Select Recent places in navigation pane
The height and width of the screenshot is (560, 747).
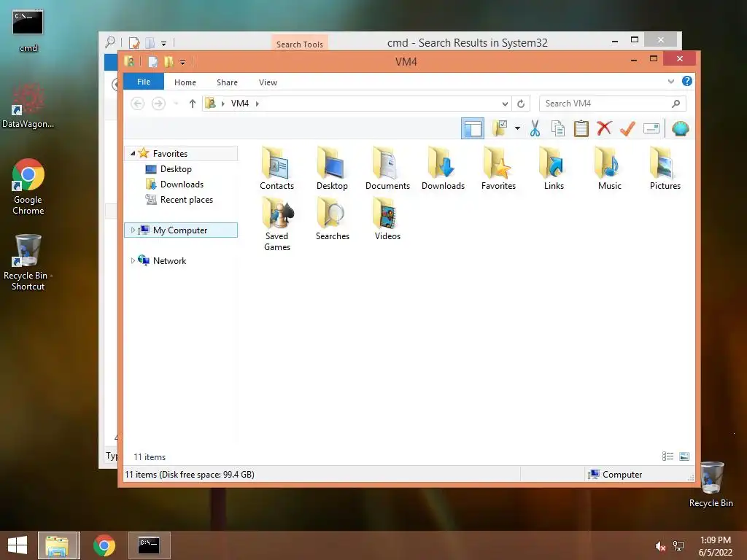click(186, 200)
